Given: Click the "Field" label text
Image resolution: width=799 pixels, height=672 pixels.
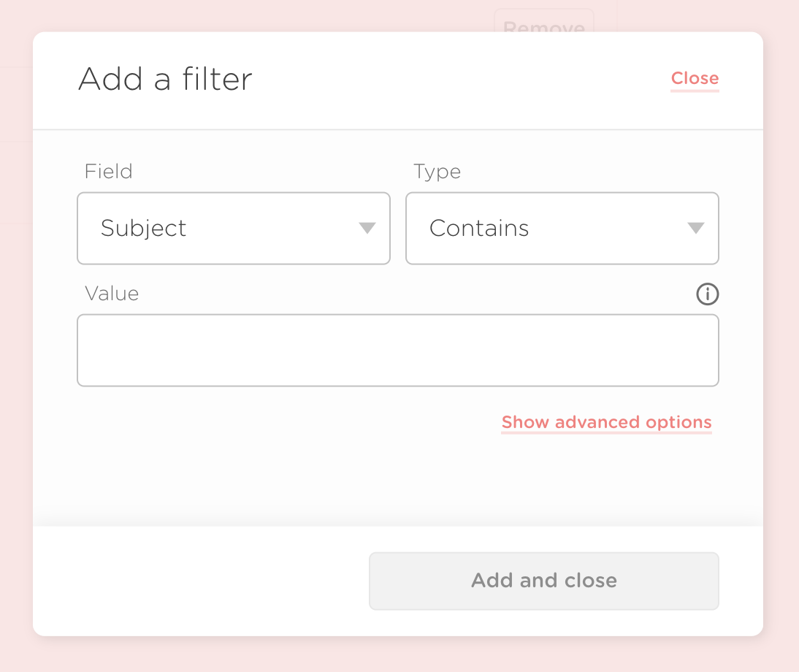Looking at the screenshot, I should [108, 172].
